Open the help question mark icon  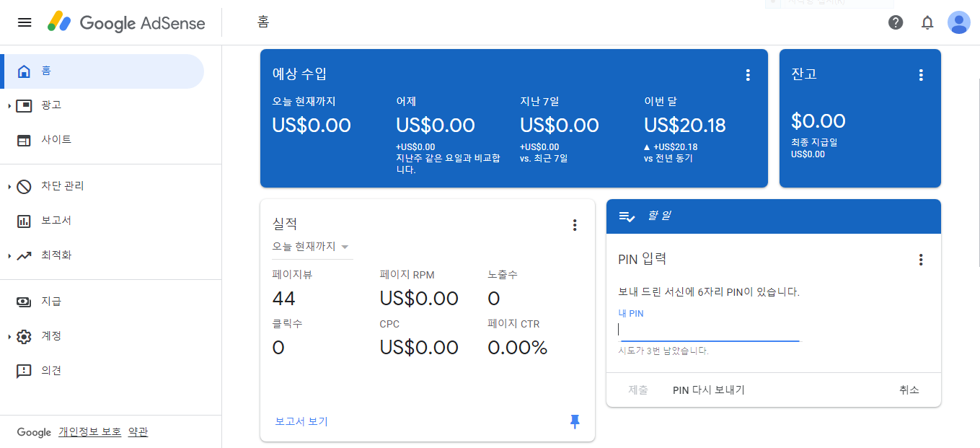pyautogui.click(x=896, y=22)
